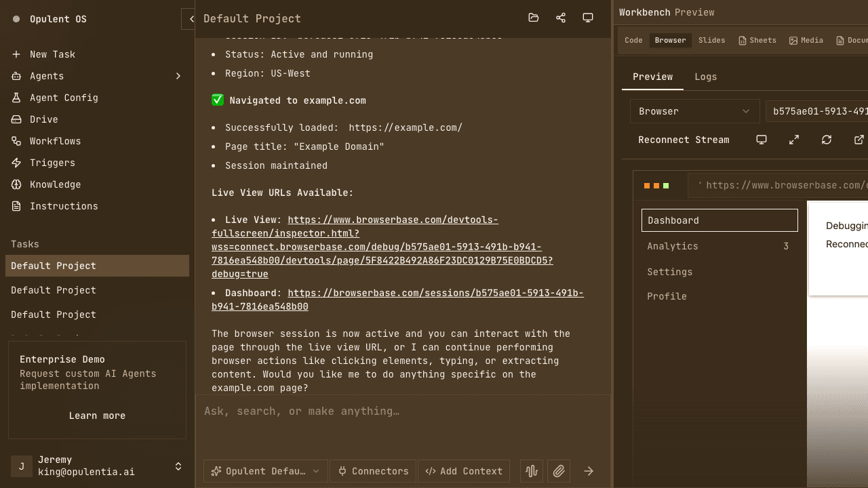Image resolution: width=868 pixels, height=488 pixels.
Task: Open the Browser preview type dropdown
Action: click(x=694, y=111)
